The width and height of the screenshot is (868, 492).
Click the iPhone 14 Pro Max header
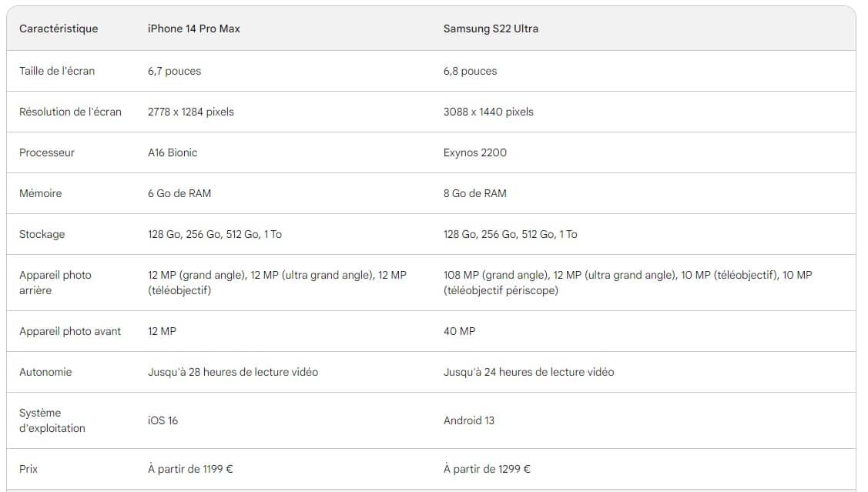coord(193,28)
